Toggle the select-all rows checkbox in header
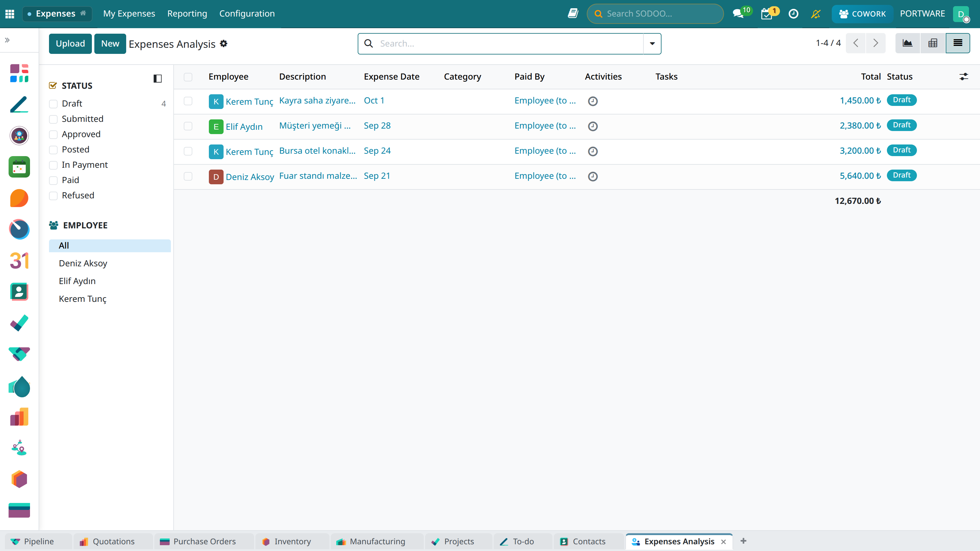Image resolution: width=980 pixels, height=551 pixels. tap(188, 77)
